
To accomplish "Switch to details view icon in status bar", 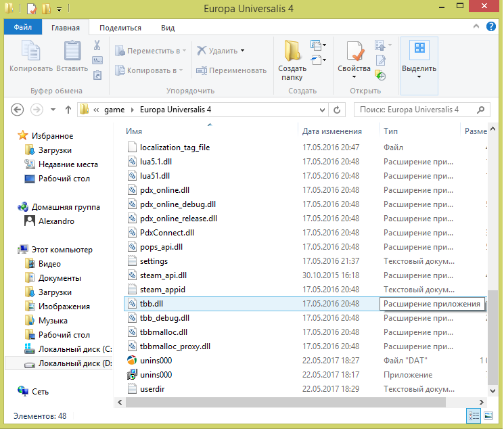I will click(474, 416).
